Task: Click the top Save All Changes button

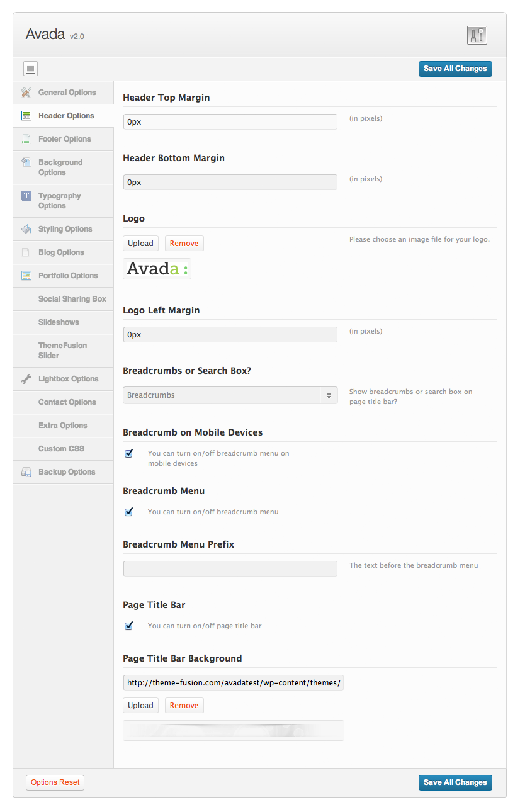Action: point(455,69)
